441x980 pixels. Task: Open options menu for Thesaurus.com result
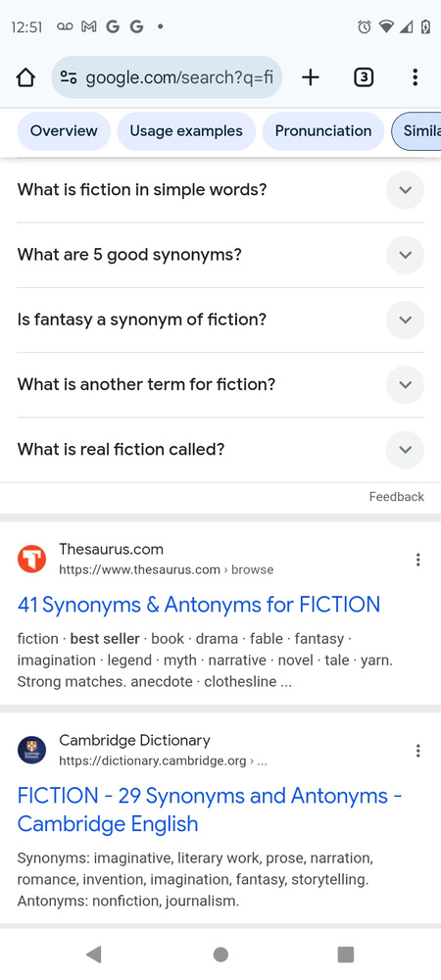coord(417,560)
